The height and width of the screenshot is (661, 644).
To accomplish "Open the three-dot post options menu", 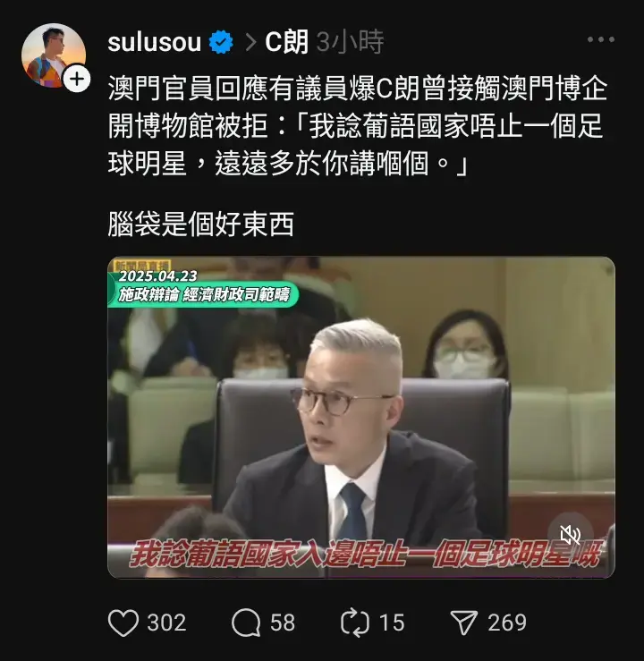I will point(601,39).
